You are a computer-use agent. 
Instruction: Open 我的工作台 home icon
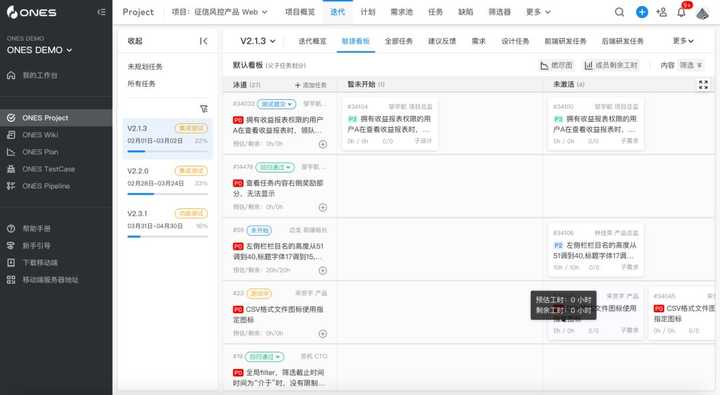pyautogui.click(x=11, y=75)
